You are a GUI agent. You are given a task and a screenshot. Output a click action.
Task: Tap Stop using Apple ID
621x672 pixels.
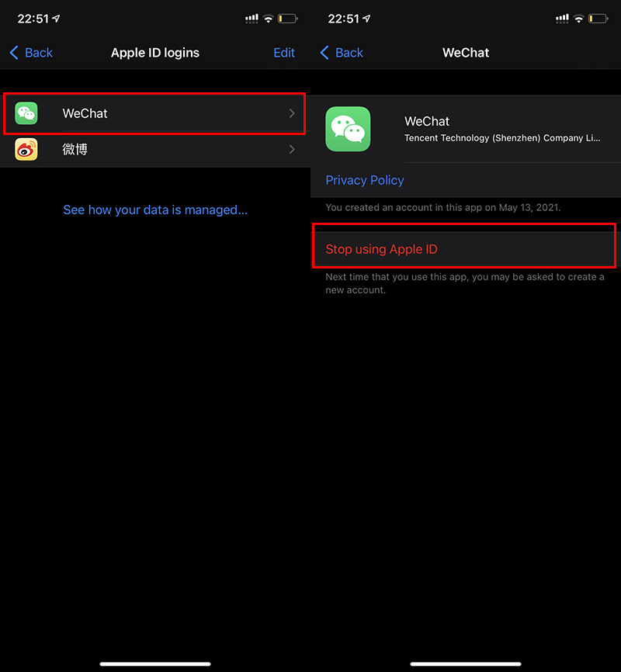(x=465, y=249)
